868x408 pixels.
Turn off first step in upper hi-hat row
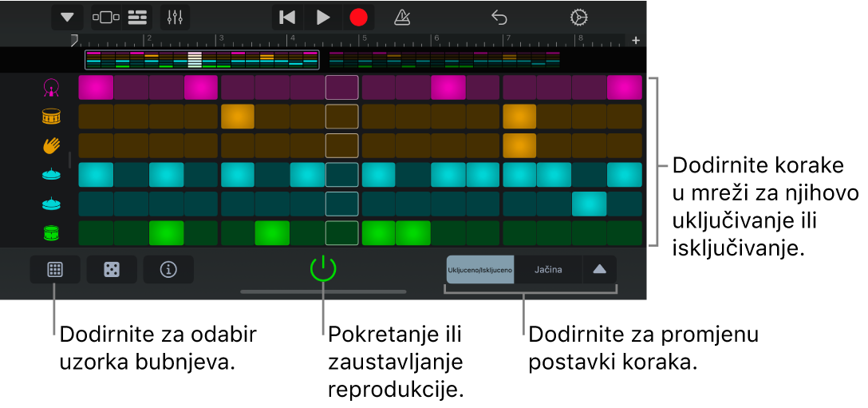96,174
